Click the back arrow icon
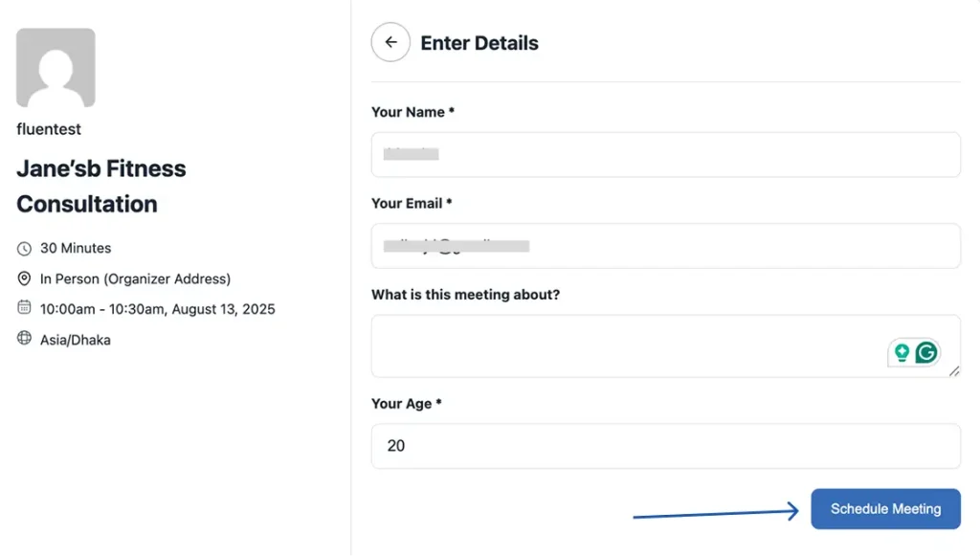 [x=390, y=42]
